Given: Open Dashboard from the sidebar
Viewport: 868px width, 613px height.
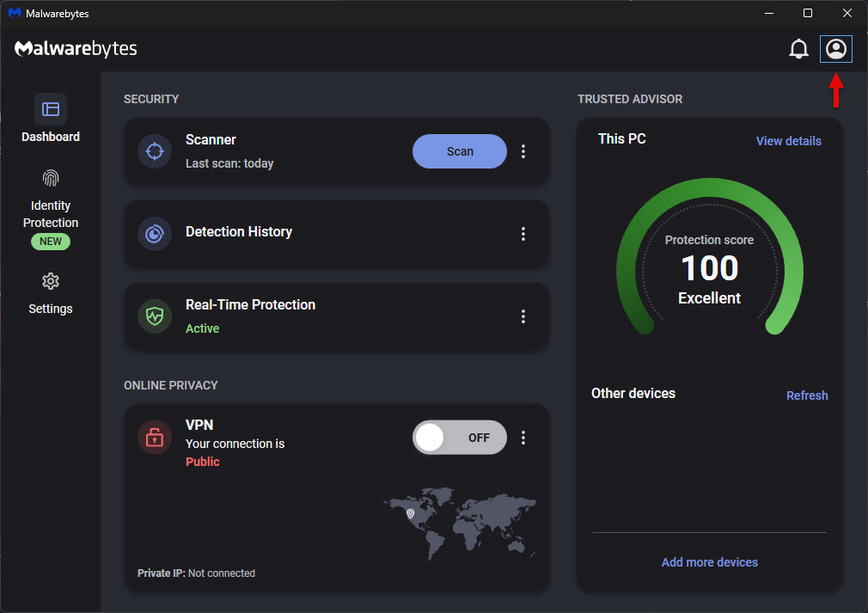Looking at the screenshot, I should tap(51, 118).
